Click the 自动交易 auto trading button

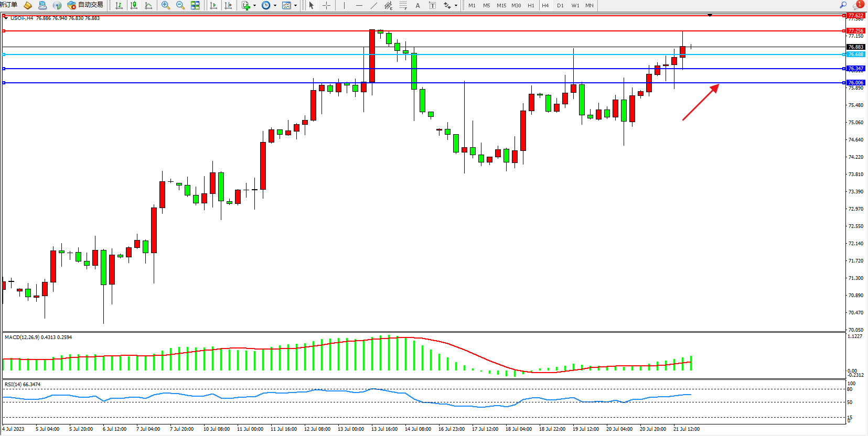click(85, 5)
